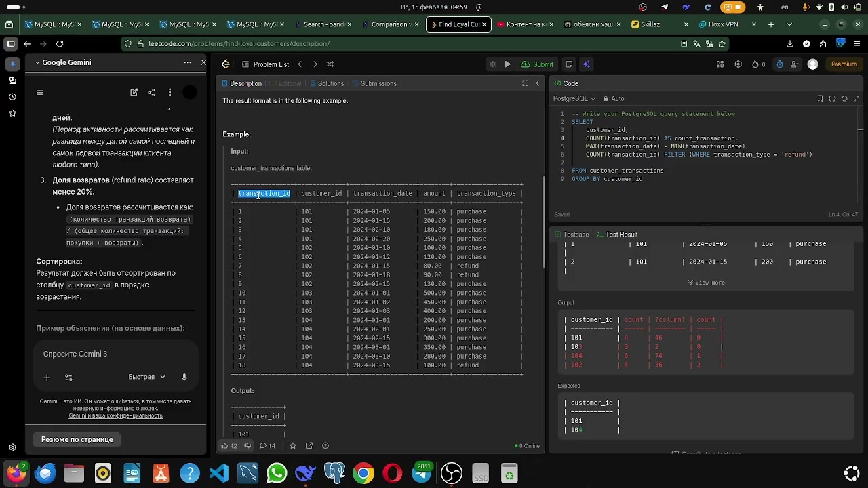Switch to the Description tab

pos(241,83)
